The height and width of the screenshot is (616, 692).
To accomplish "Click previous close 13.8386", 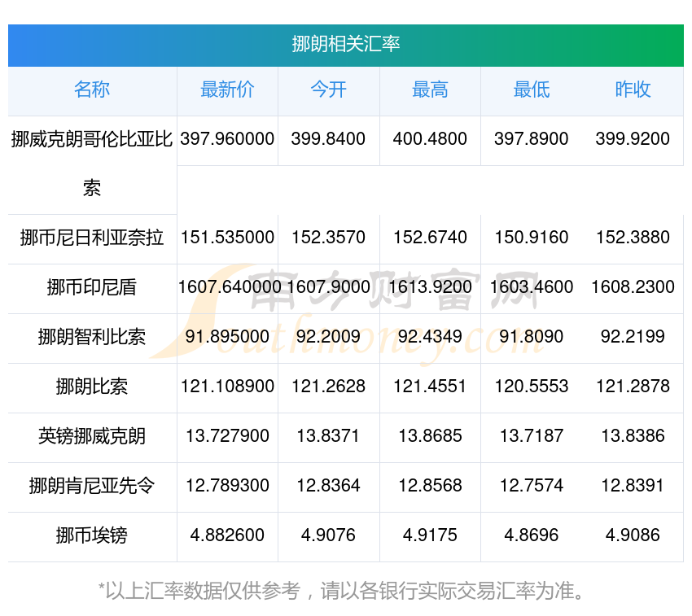I will coord(633,436).
